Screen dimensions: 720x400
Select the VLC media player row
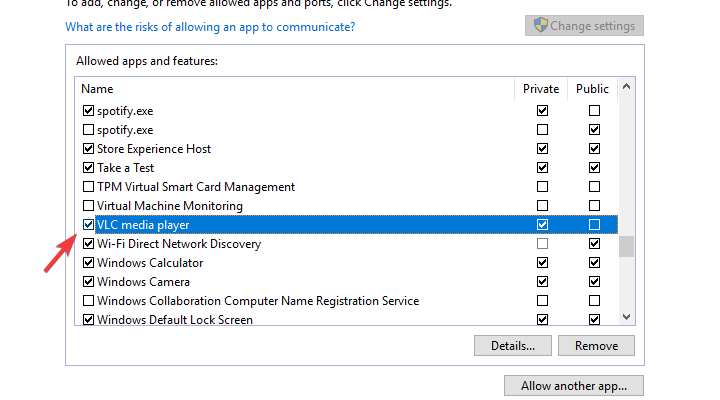click(356, 225)
